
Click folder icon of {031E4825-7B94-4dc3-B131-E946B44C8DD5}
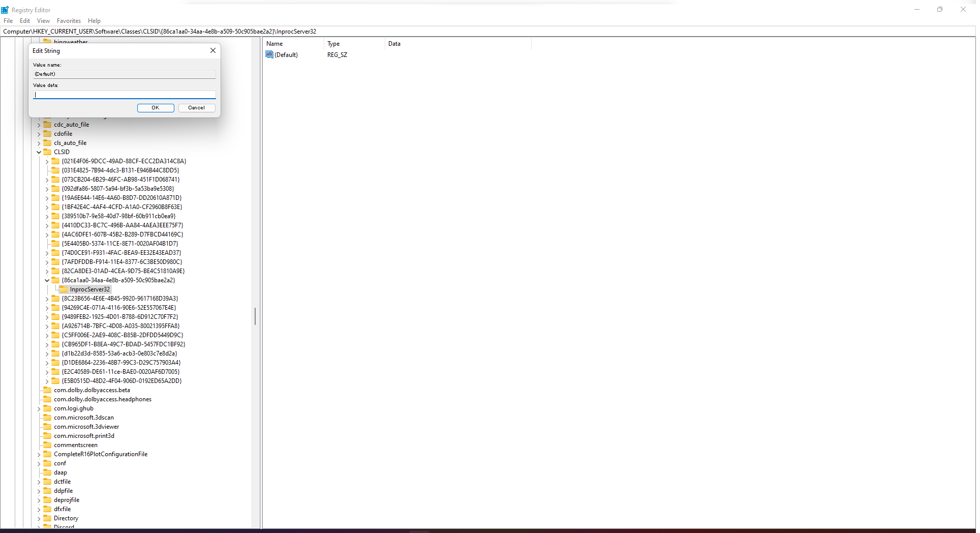click(55, 170)
